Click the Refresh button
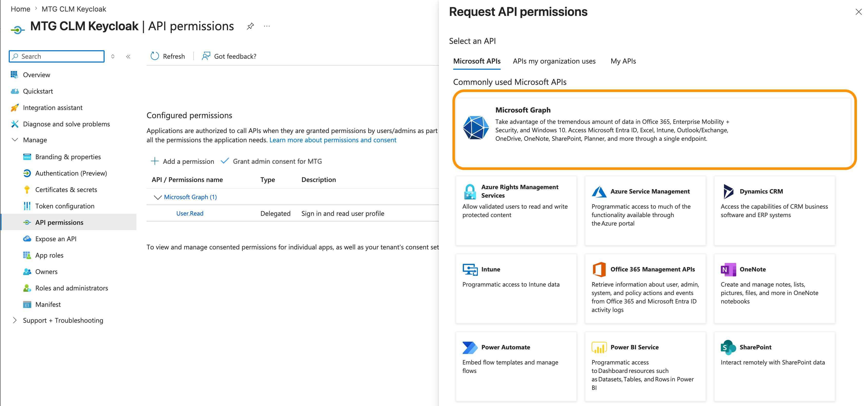The width and height of the screenshot is (868, 406). coord(168,56)
